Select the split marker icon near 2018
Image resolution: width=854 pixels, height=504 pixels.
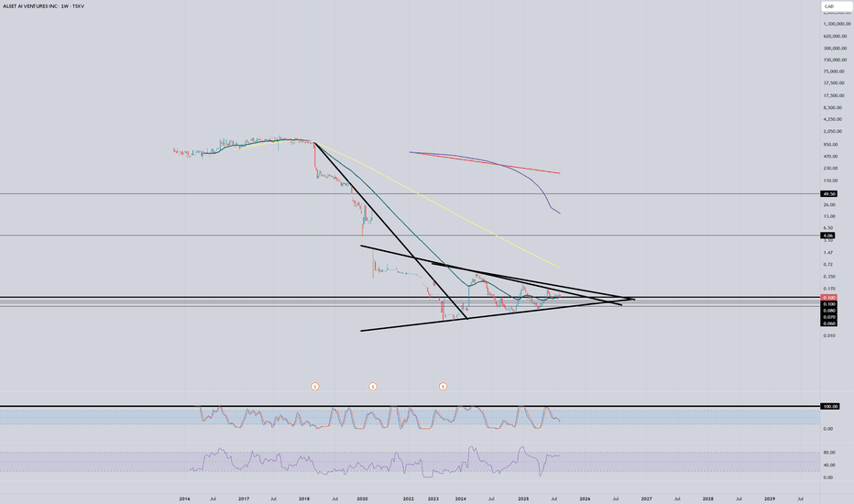pyautogui.click(x=315, y=387)
